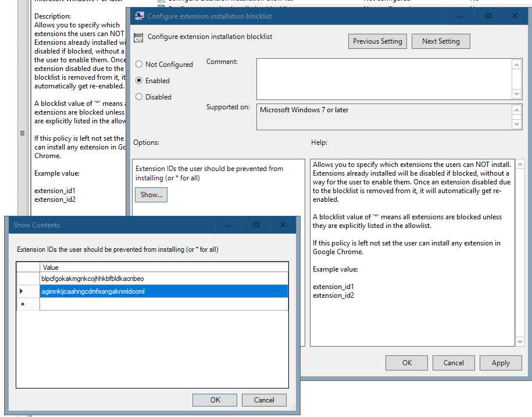The width and height of the screenshot is (532, 417).
Task: Close Configure extension installation blocklist window
Action: (x=515, y=16)
